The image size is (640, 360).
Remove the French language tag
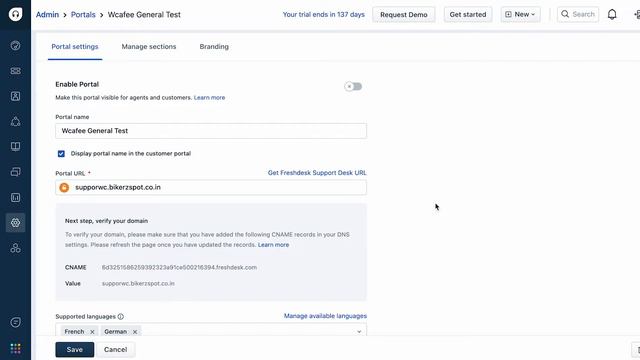coord(92,332)
